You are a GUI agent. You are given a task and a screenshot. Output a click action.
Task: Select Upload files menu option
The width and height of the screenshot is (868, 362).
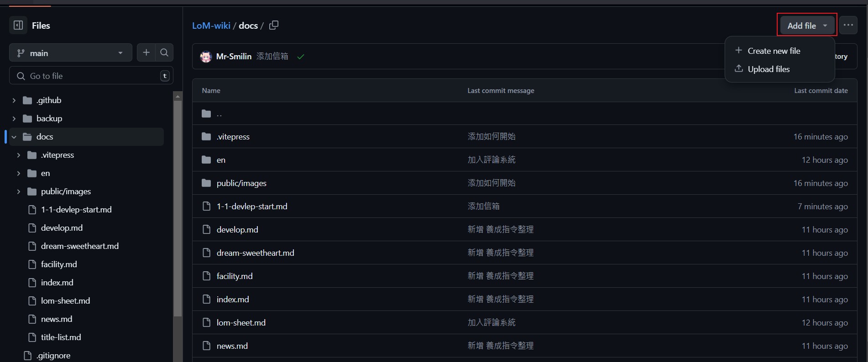click(769, 69)
